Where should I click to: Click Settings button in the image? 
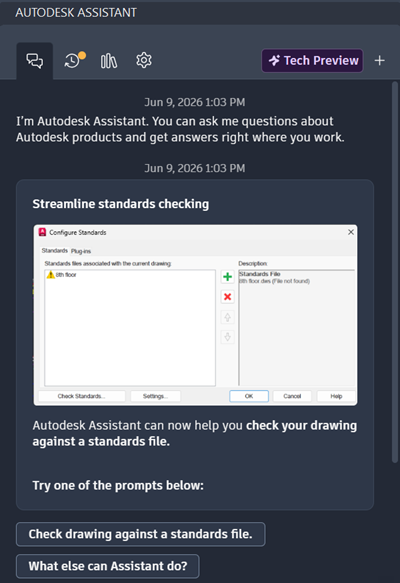(155, 396)
